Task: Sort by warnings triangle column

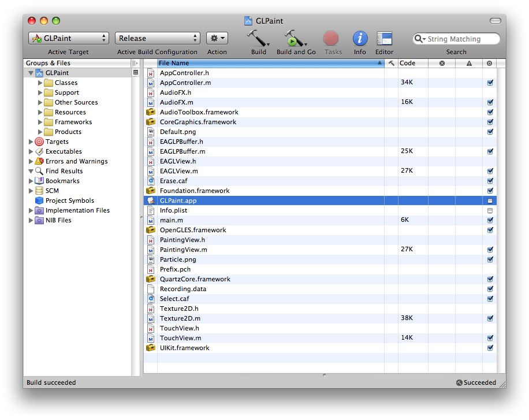Action: click(469, 63)
